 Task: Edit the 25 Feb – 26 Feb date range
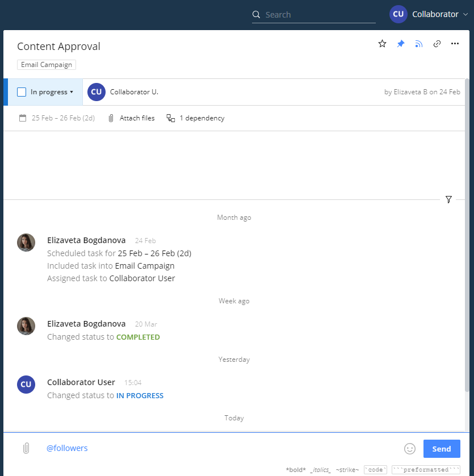(63, 118)
